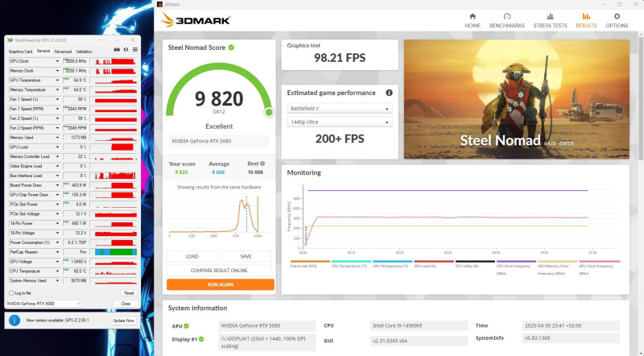Expand the CPU Temperature sensor dropdown arrow
The image size is (644, 356).
click(x=57, y=271)
